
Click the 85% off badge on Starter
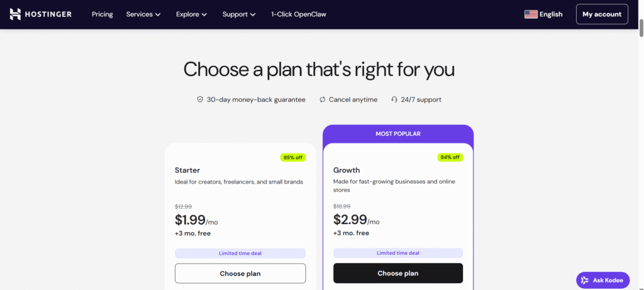point(292,157)
